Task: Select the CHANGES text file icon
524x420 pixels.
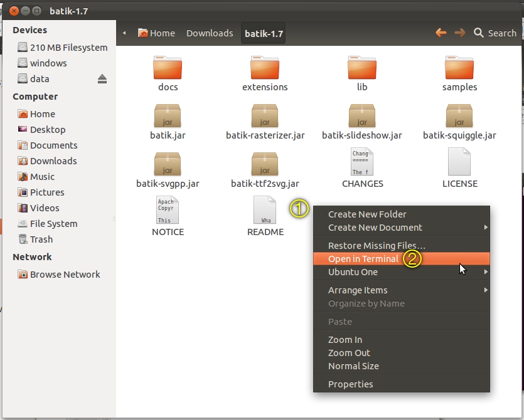Action: pos(362,162)
